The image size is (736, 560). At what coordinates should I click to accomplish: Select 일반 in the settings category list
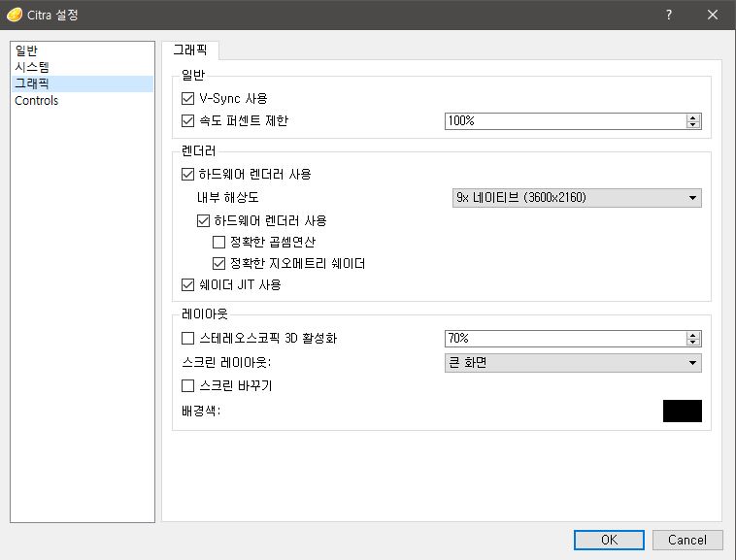point(27,50)
